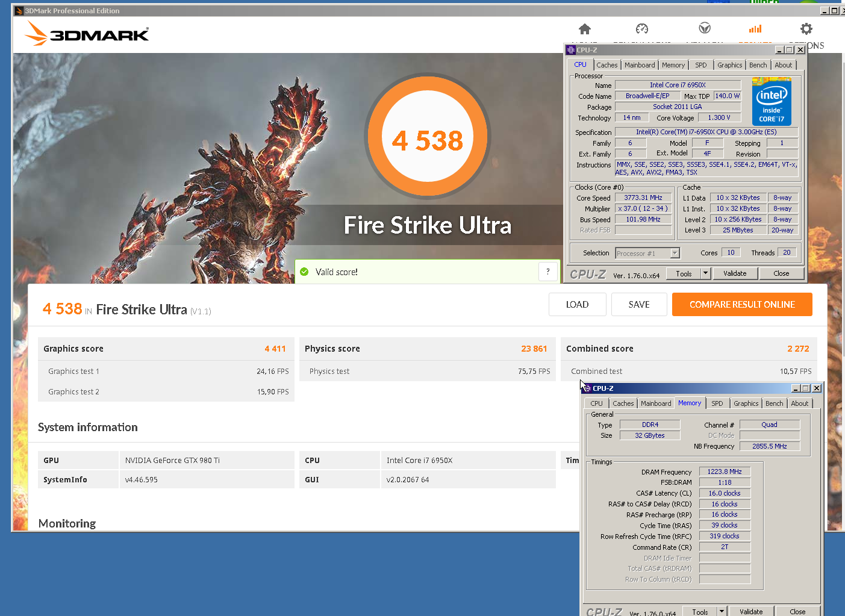Click Close button in lower CPU-Z window
The image size is (845, 616).
797,611
